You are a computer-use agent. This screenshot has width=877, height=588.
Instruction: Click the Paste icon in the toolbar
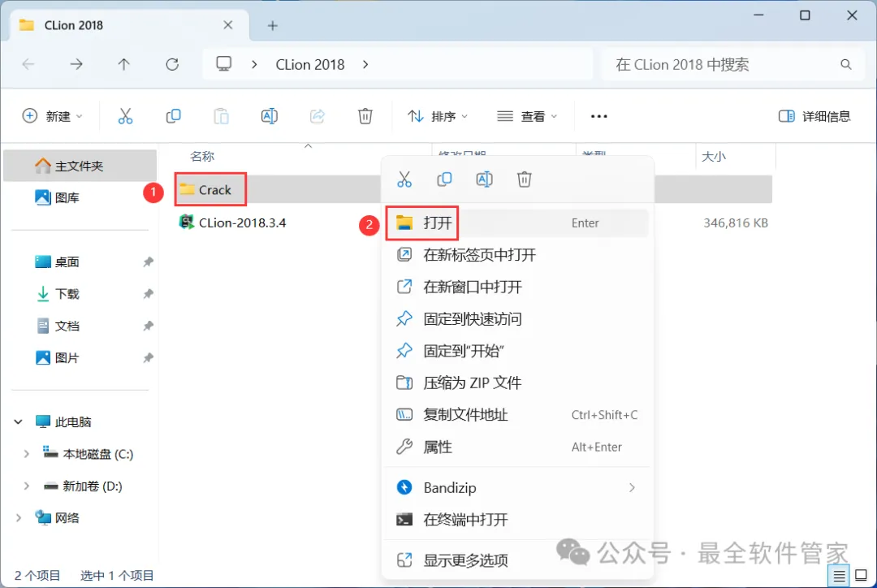click(221, 116)
